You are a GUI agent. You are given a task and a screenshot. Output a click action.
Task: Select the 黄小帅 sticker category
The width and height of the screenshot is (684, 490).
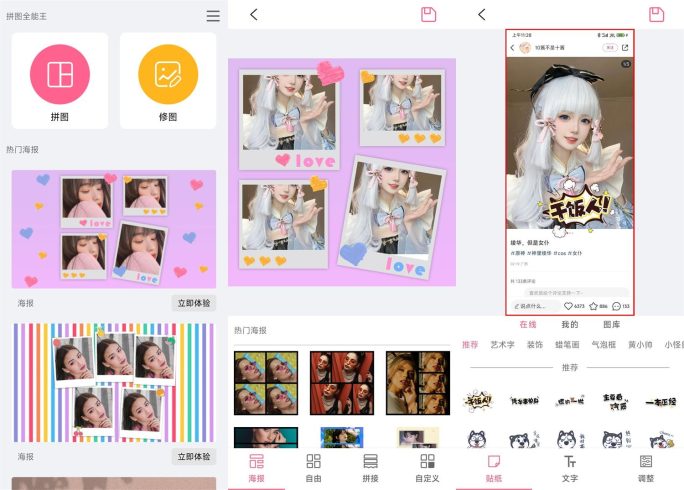point(640,345)
